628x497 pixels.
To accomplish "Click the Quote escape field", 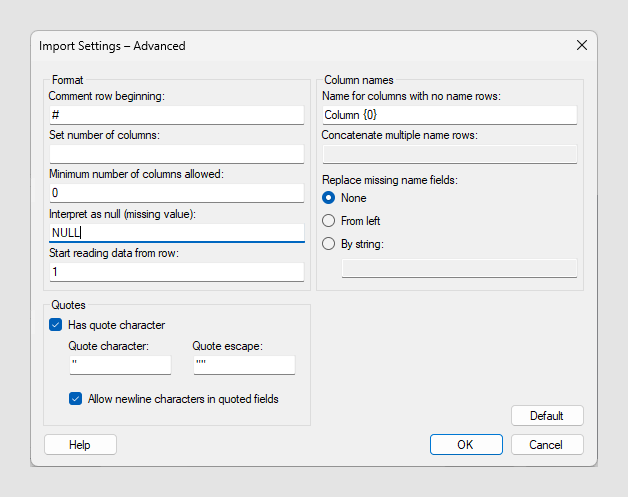I will click(x=244, y=365).
